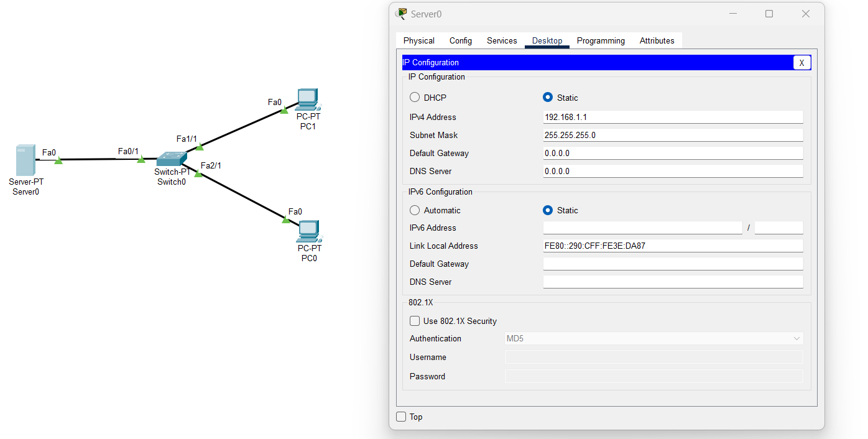This screenshot has height=439, width=868.
Task: Click the link status indicator at Switch0's Fa0/1 port
Action: (140, 160)
